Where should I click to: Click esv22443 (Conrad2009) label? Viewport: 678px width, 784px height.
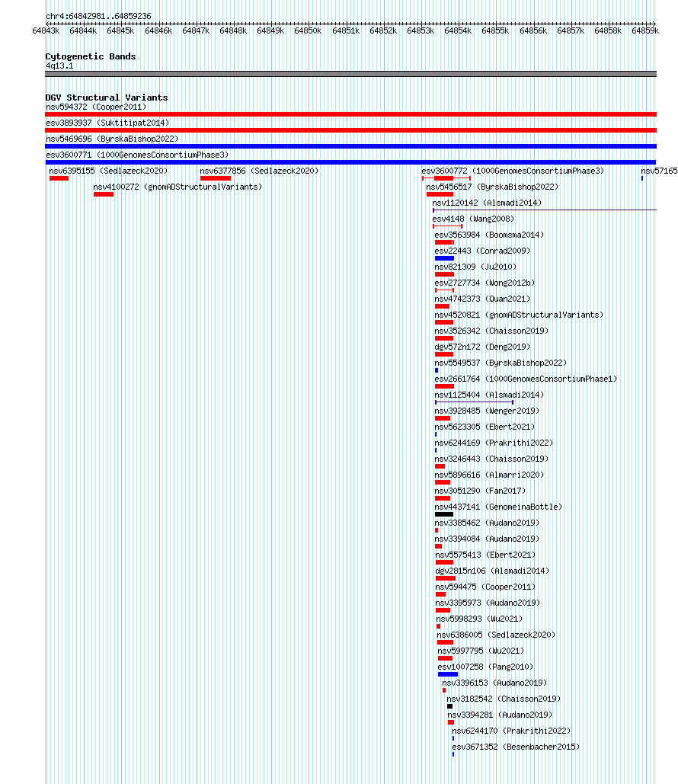point(482,251)
